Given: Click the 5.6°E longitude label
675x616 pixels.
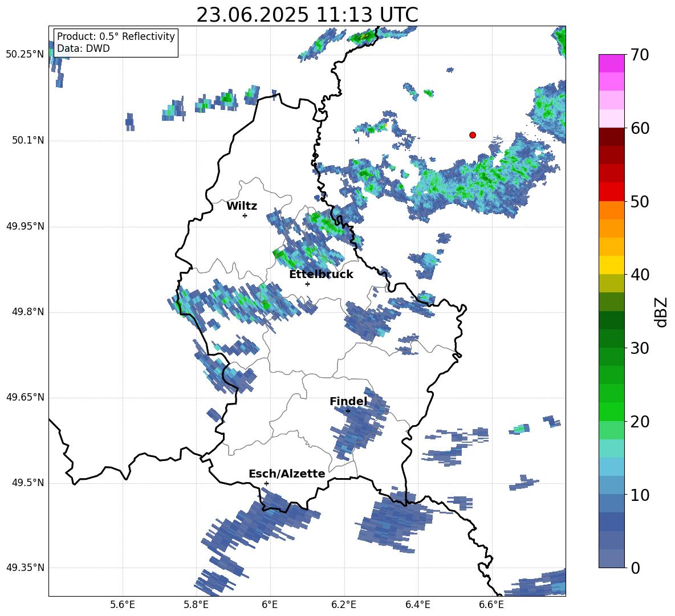Looking at the screenshot, I should coord(123,605).
